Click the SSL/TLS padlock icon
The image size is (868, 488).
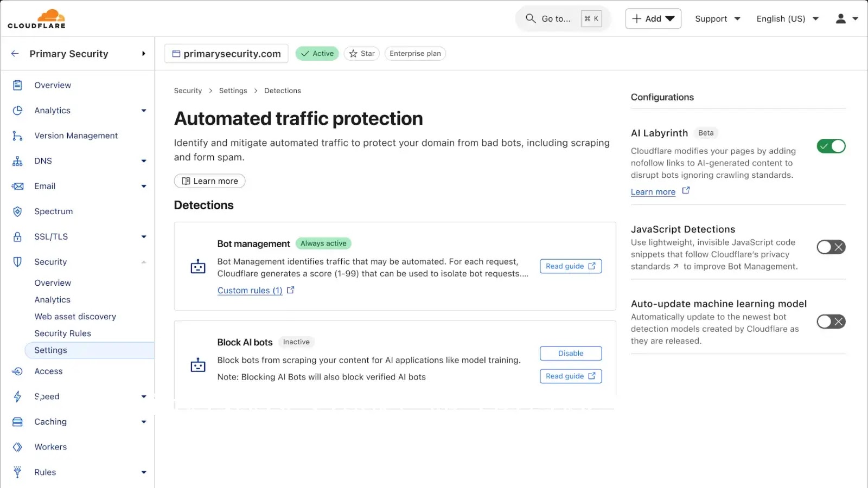tap(17, 236)
